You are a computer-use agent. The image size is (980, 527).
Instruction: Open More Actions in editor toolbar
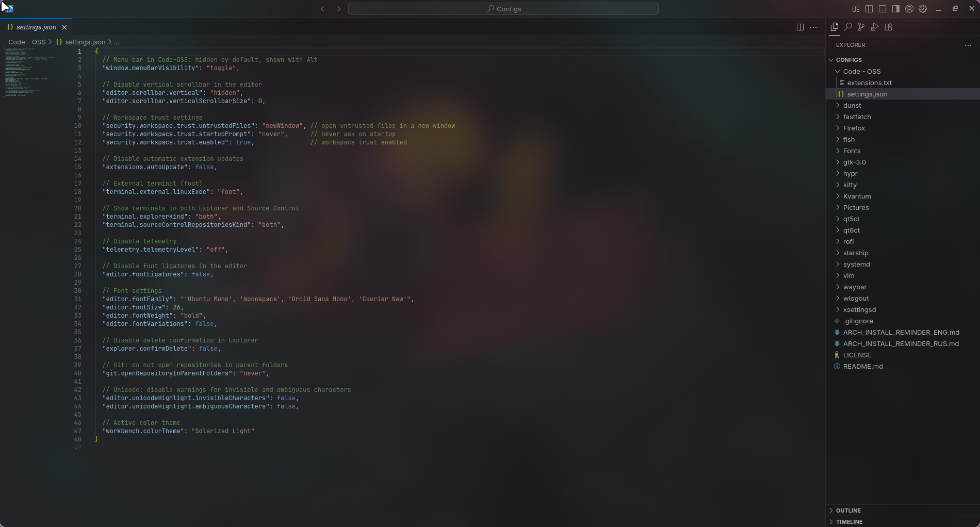pyautogui.click(x=814, y=27)
